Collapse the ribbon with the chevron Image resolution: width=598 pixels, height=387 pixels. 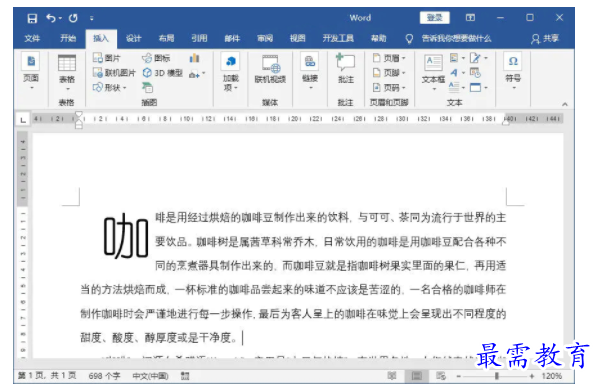tap(565, 104)
